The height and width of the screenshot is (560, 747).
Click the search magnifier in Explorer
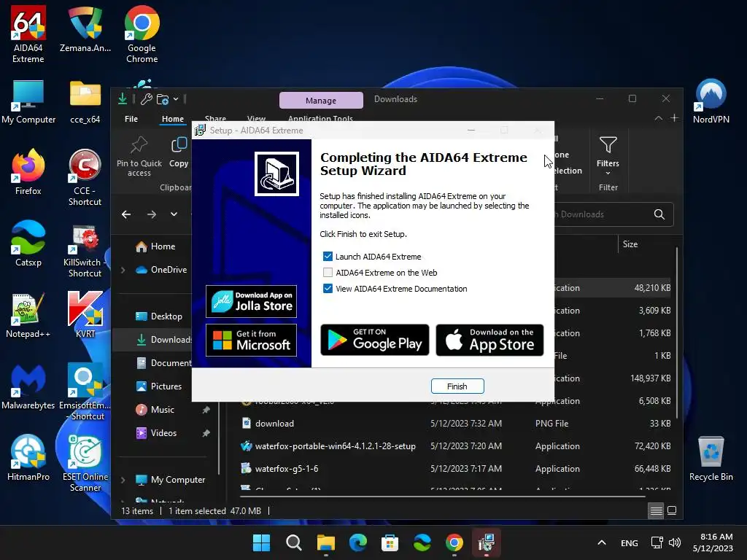[x=659, y=214]
